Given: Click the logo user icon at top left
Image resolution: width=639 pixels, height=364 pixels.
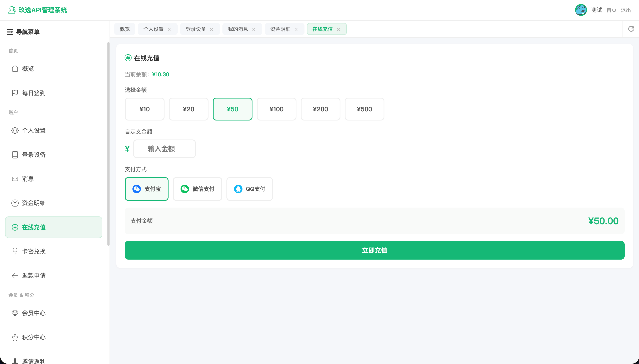Looking at the screenshot, I should pos(12,10).
